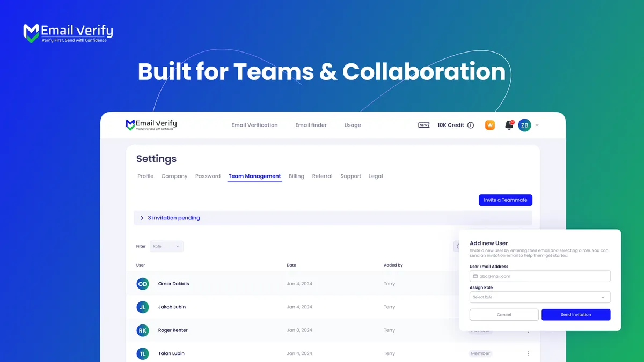Screen dimensions: 644x362
Task: Open the Select Role dropdown
Action: pyautogui.click(x=540, y=297)
